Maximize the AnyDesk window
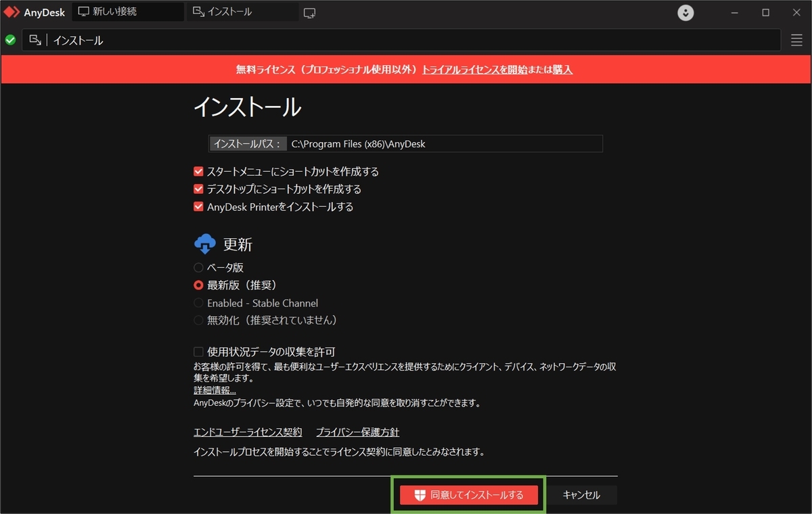 [765, 12]
